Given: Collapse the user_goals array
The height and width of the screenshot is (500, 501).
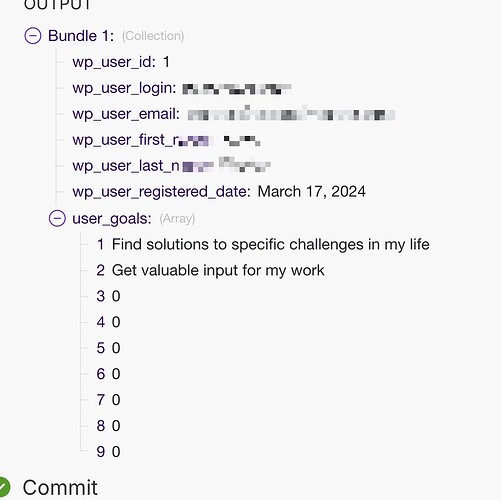Looking at the screenshot, I should 57,219.
